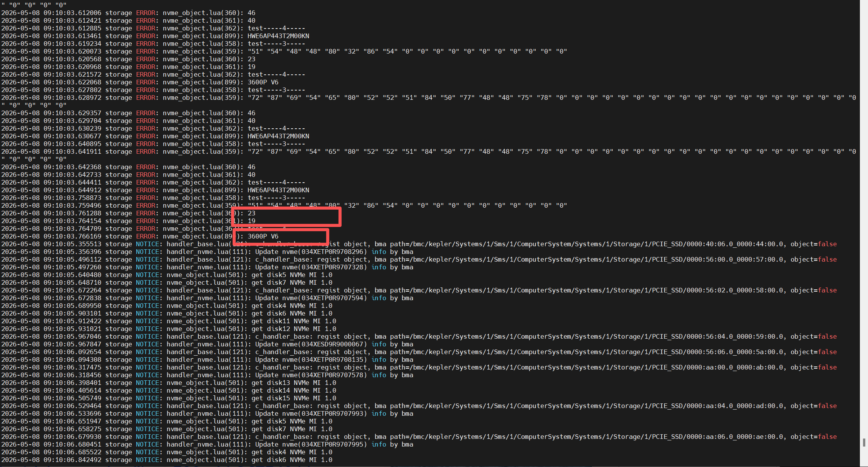Click serial number 034XETP0R9707995
The image size is (868, 467).
332,444
